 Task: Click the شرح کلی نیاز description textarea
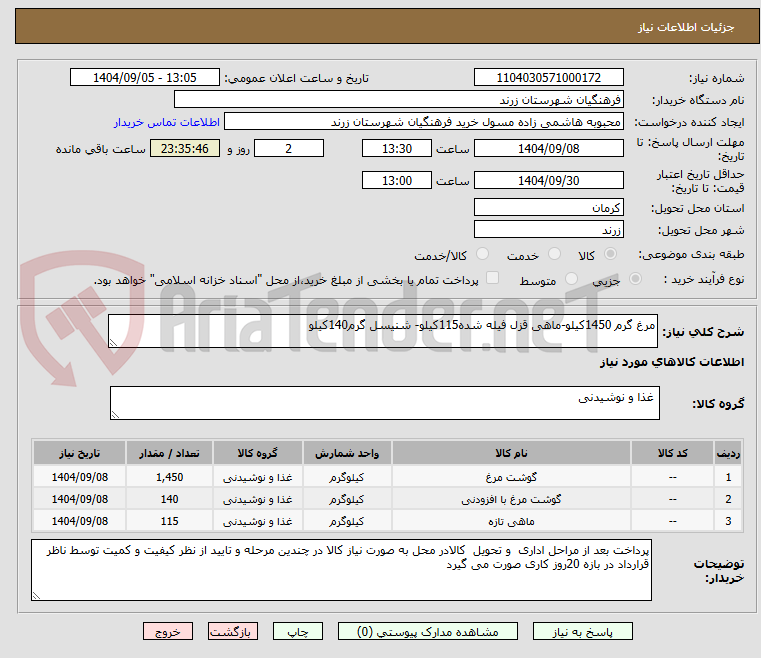click(383, 331)
